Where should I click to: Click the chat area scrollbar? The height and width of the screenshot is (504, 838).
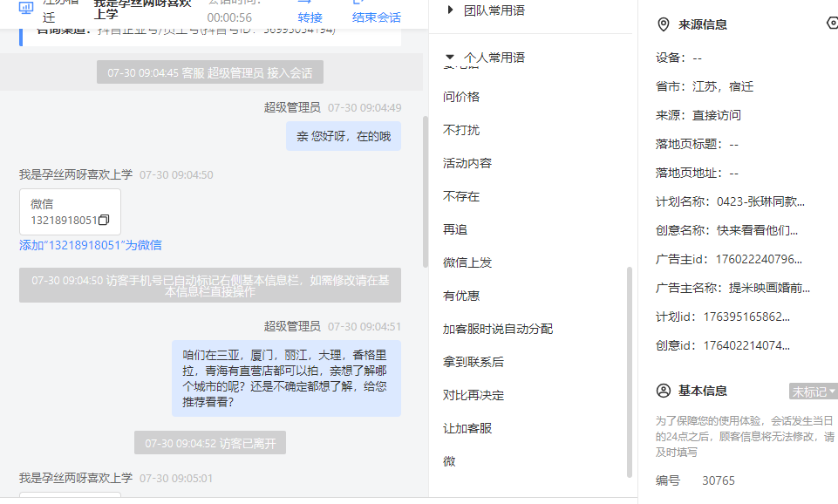tap(426, 191)
